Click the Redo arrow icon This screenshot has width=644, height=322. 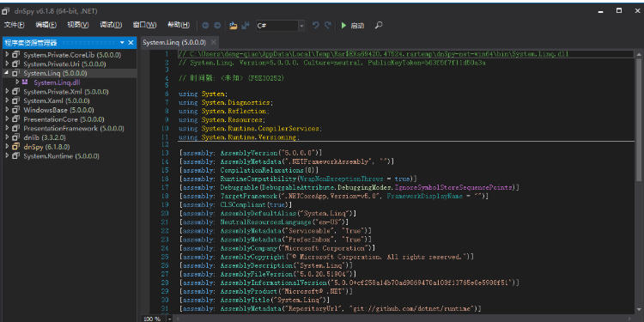[x=328, y=26]
